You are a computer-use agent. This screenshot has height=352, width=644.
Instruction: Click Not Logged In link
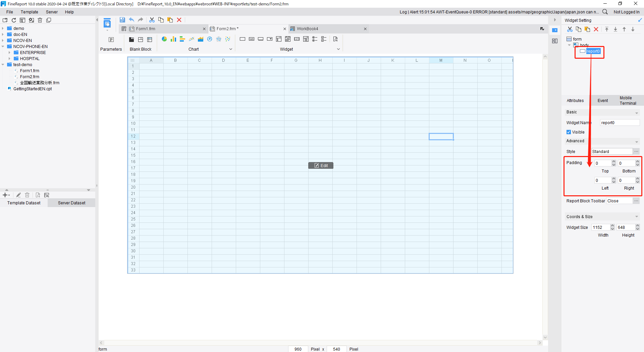[x=626, y=12]
